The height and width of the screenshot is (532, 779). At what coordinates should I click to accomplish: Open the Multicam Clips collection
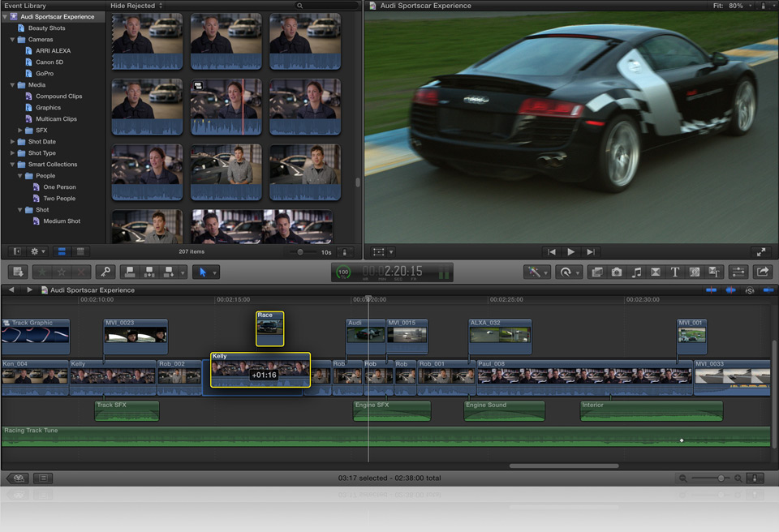coord(56,119)
